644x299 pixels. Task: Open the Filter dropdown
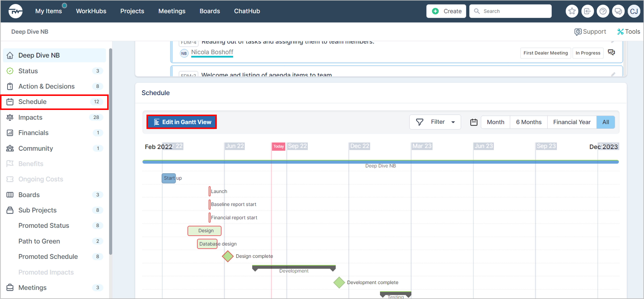435,122
